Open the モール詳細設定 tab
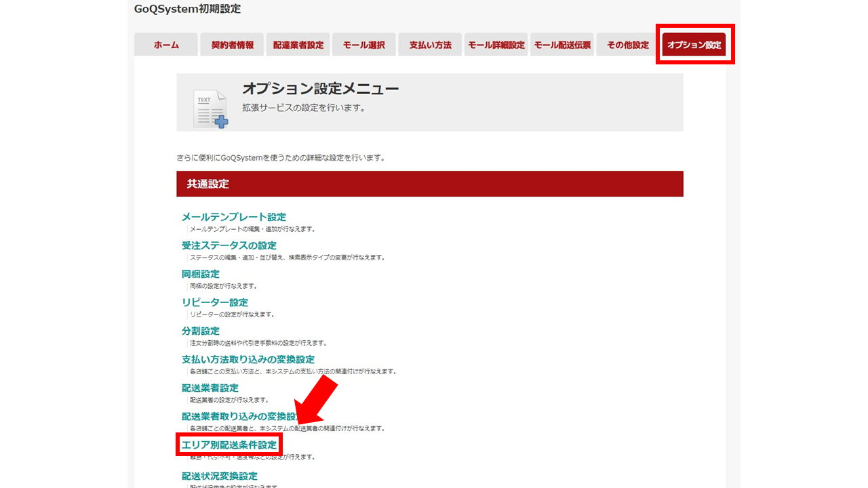This screenshot has width=868, height=488. [x=496, y=45]
